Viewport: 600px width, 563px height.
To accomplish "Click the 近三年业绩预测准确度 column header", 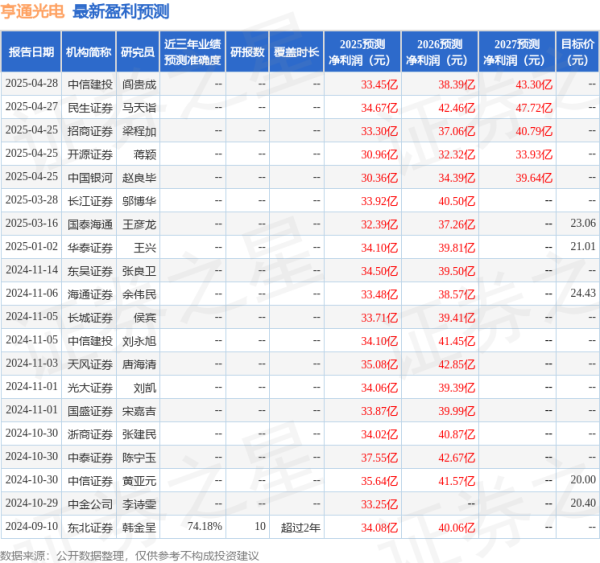I will (192, 52).
